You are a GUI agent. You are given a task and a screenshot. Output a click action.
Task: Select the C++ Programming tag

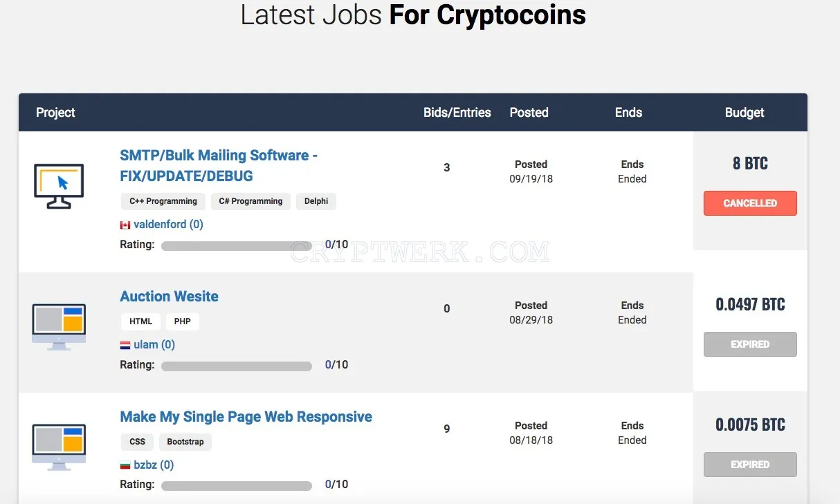(x=163, y=201)
